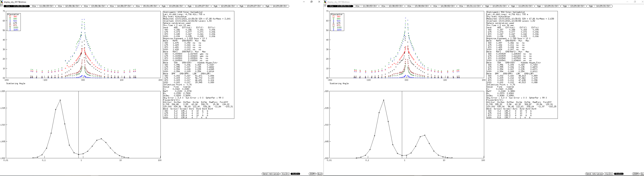Image resolution: width=644 pixels, height=176 pixels.
Task: Open Hyb - 13:29:27(IV) in left window
Action: [250, 6]
